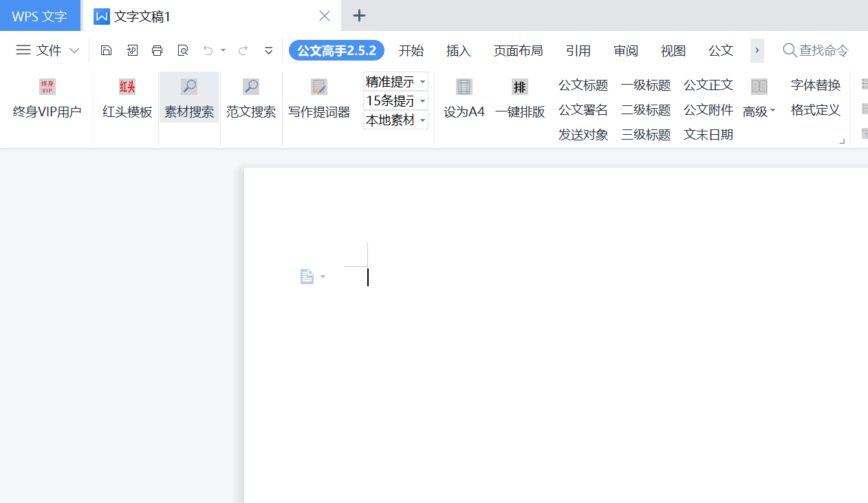
Task: Open customize quick access toolbar dropdown
Action: click(269, 50)
